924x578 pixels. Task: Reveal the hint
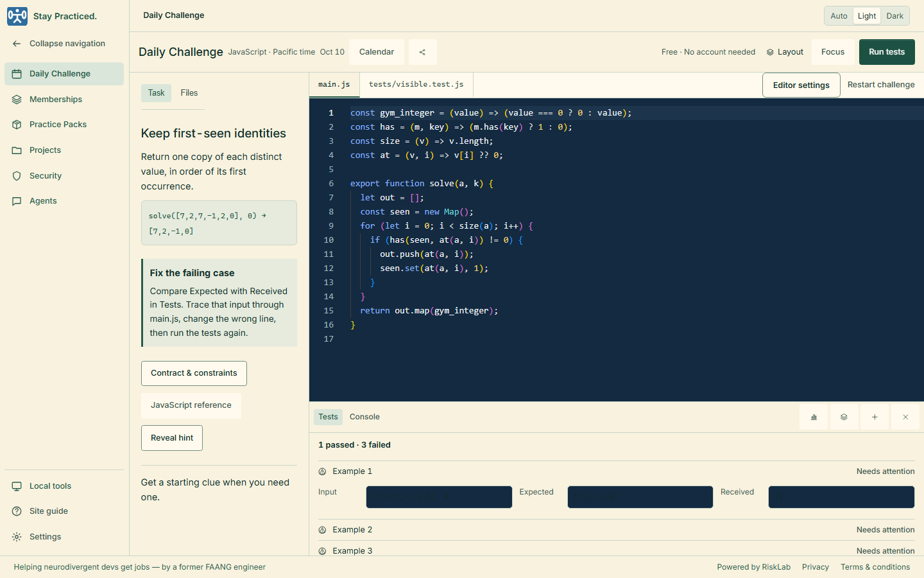click(172, 438)
